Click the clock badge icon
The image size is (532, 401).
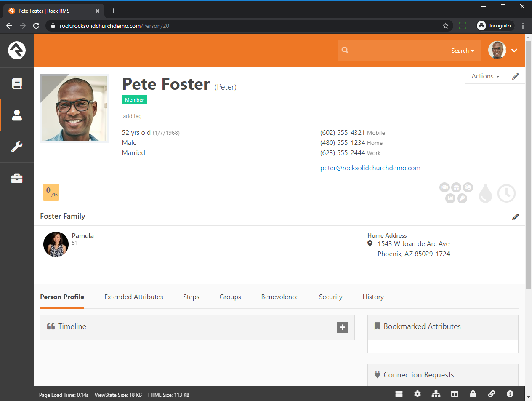[506, 193]
